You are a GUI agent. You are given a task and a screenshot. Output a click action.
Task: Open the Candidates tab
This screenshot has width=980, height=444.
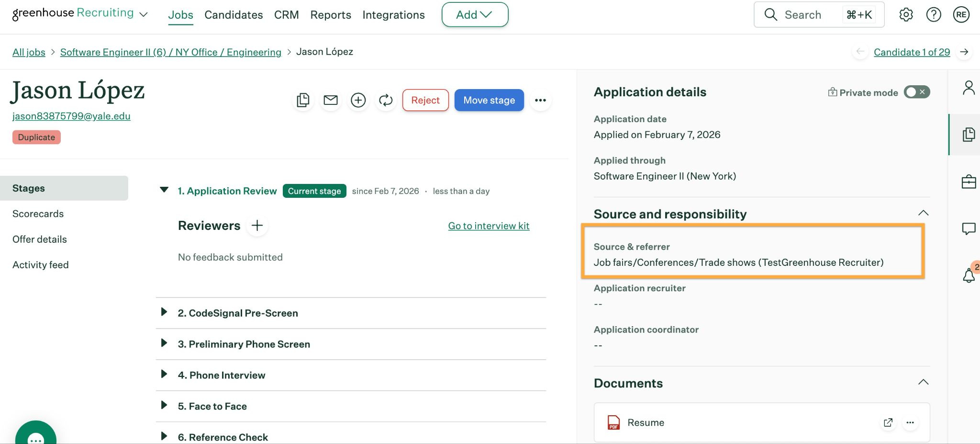(234, 15)
